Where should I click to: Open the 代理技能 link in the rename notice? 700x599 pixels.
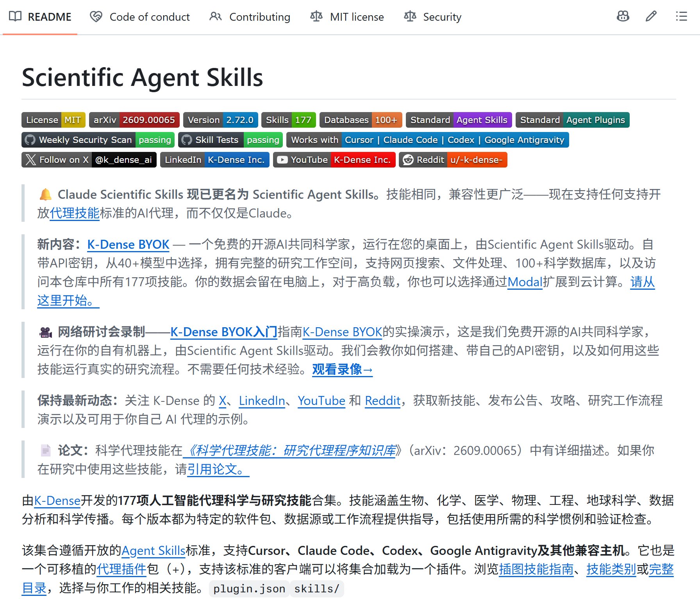click(x=75, y=213)
